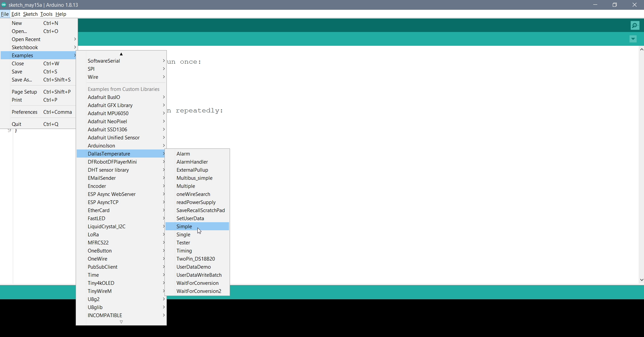Open the oneWireSearch example
The image size is (644, 337).
[197, 194]
